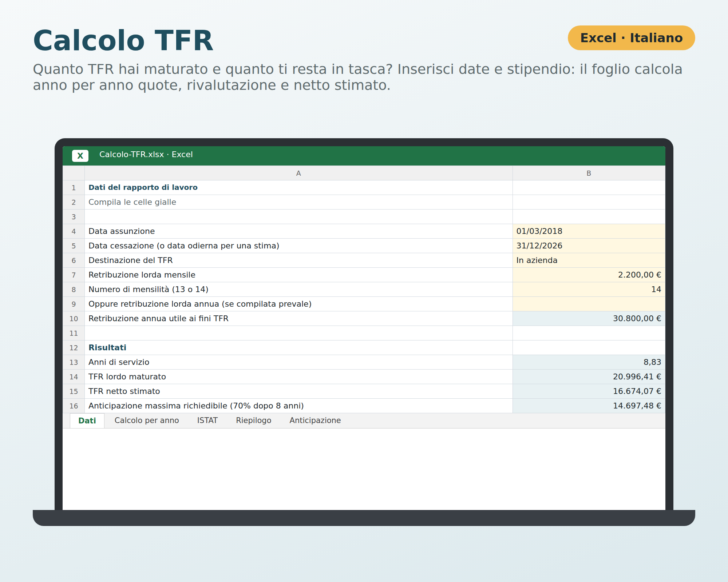
Task: Click 'Numero di mensilità (13 o 14)' cell
Action: coord(298,290)
